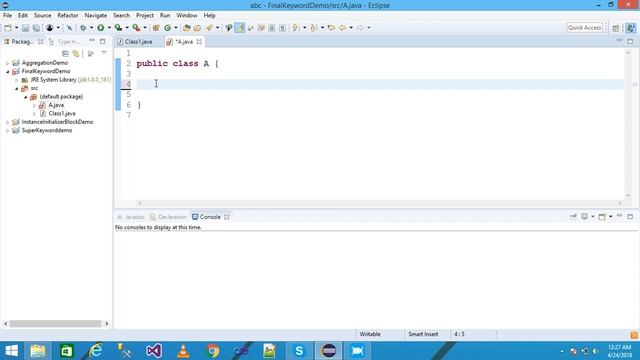
Task: Click the Quick Access search field
Action: 584,27
